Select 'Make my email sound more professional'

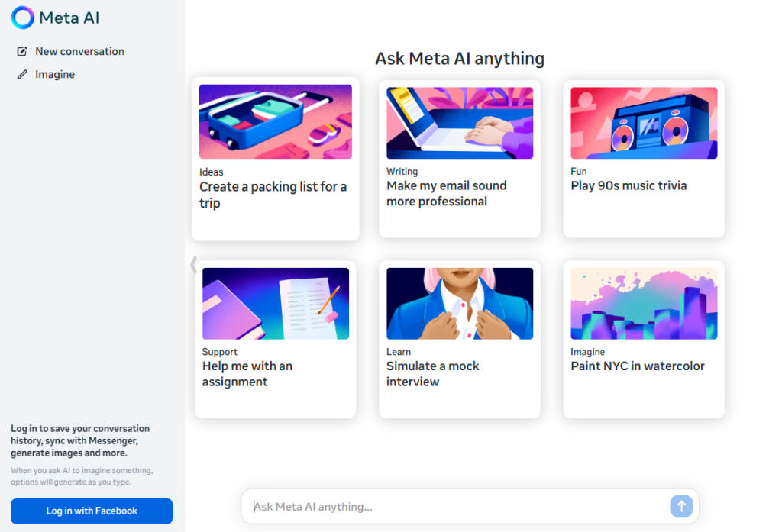(x=446, y=193)
